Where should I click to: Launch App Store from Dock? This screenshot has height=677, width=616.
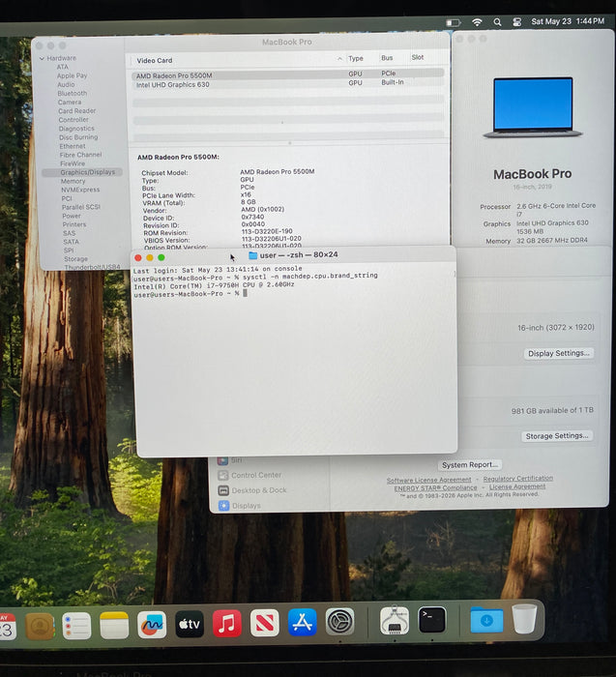click(302, 622)
